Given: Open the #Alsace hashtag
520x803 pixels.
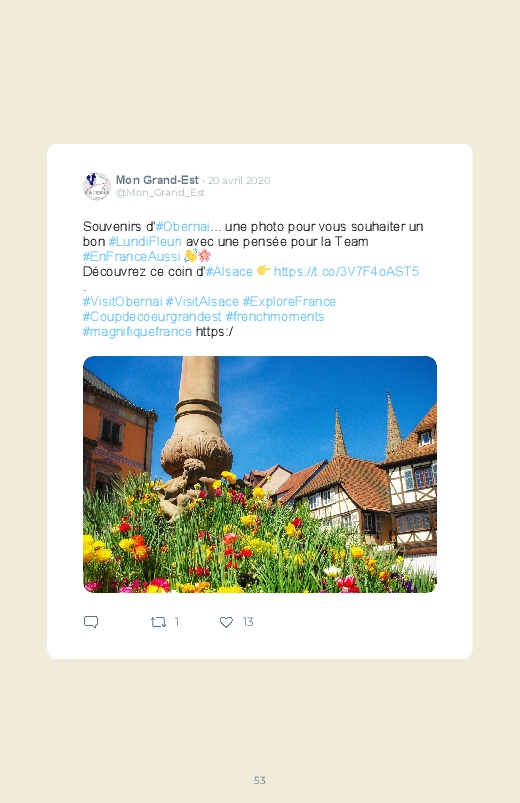Looking at the screenshot, I should tap(229, 271).
